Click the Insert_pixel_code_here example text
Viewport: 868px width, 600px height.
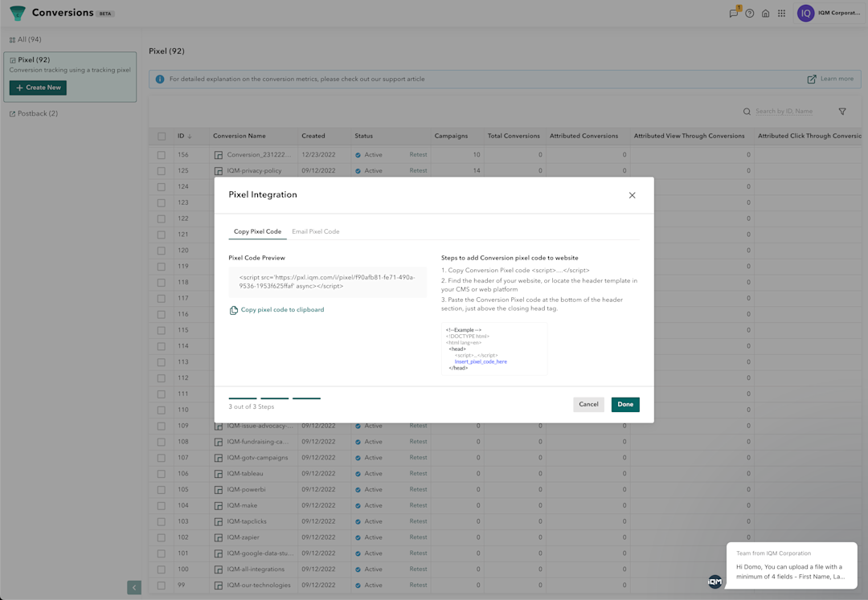click(x=481, y=361)
